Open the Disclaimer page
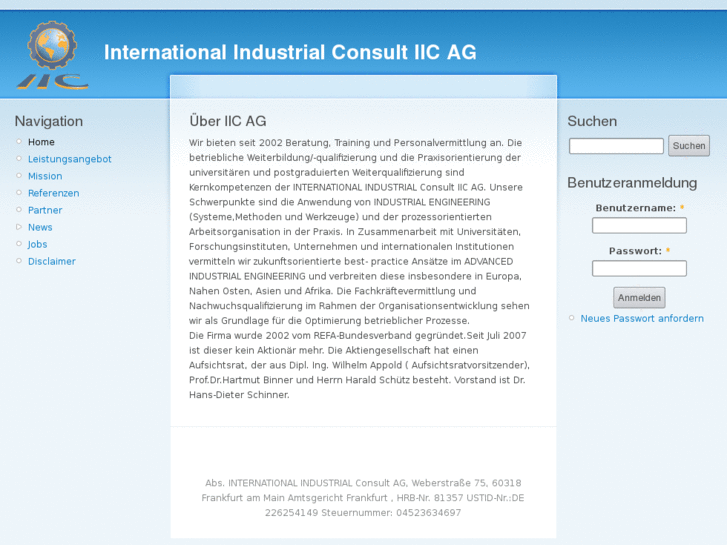The image size is (727, 545). point(51,262)
